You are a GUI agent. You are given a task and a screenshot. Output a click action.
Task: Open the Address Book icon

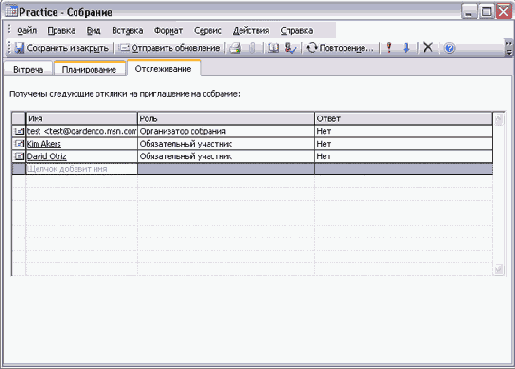coord(273,48)
